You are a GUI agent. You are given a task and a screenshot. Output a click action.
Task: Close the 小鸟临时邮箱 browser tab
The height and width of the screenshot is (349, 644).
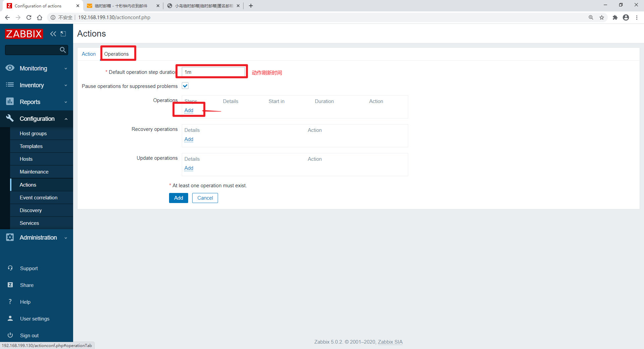coord(238,6)
